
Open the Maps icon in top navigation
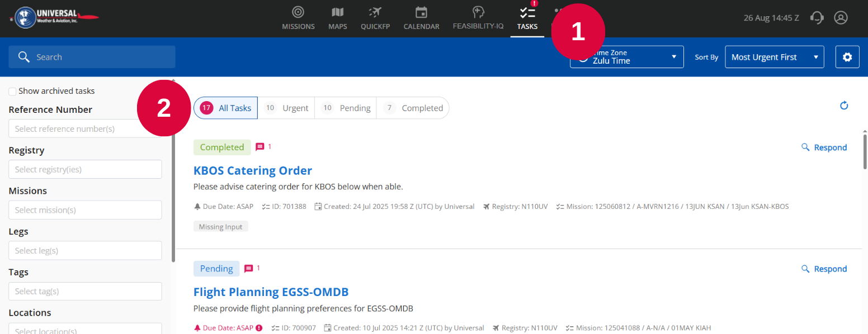tap(337, 12)
